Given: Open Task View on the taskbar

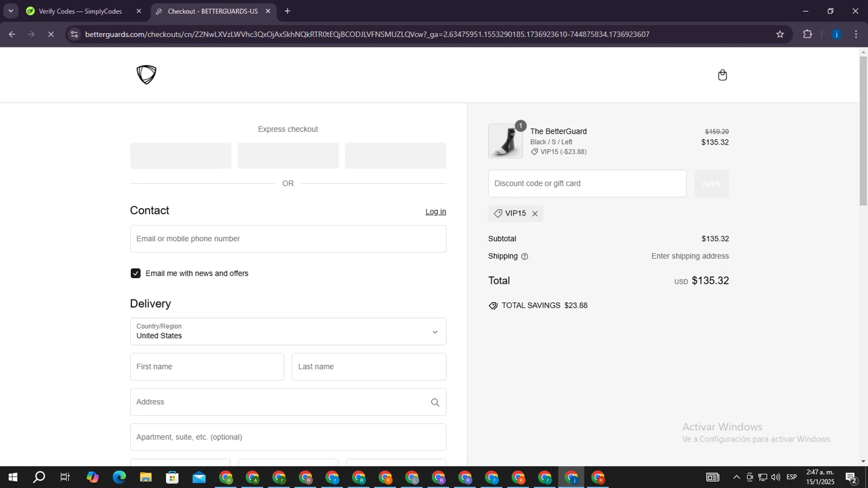Looking at the screenshot, I should [65, 478].
